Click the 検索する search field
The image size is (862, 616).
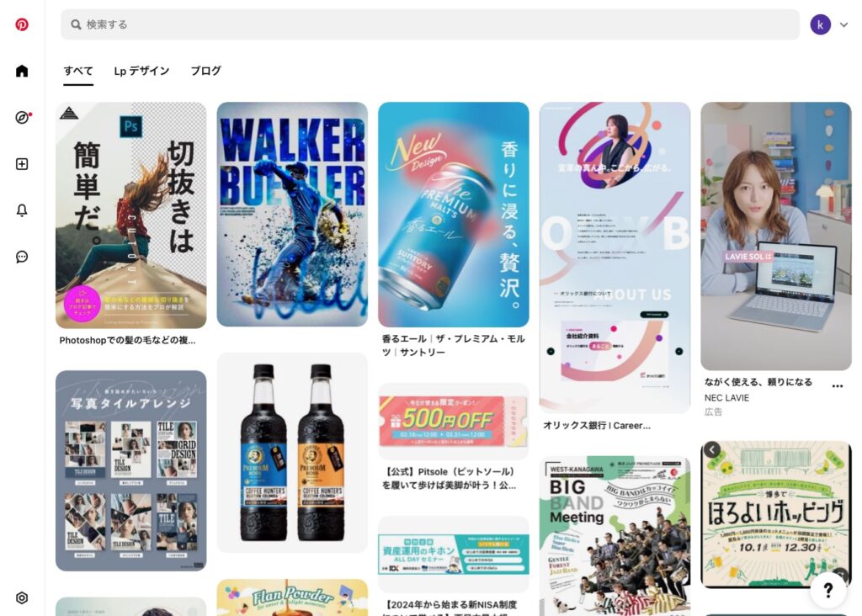[x=430, y=24]
